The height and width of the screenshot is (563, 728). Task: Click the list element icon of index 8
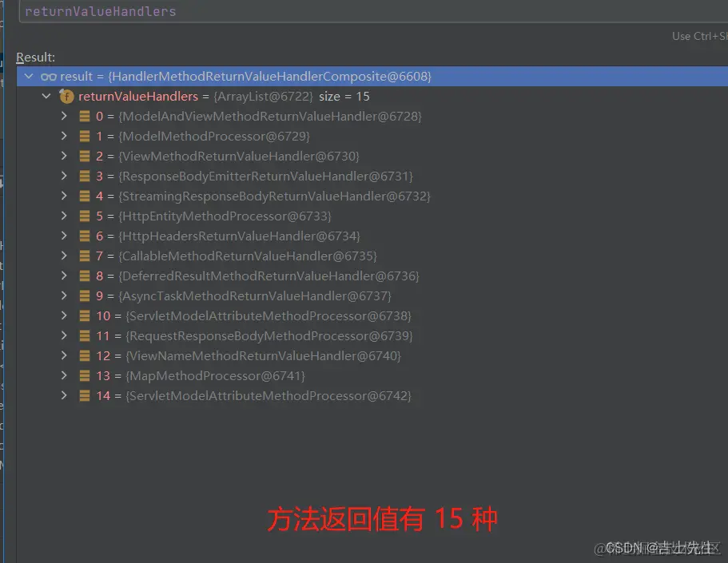[x=85, y=276]
